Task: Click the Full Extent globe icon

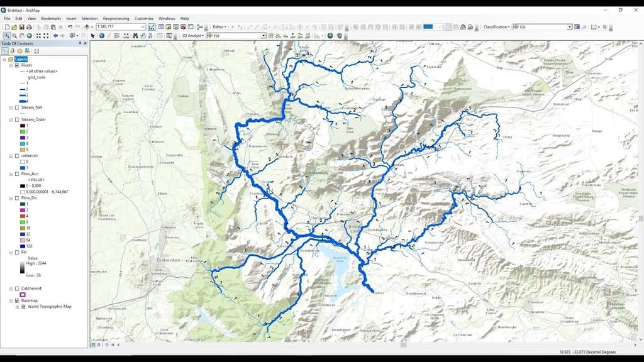Action: pos(30,35)
